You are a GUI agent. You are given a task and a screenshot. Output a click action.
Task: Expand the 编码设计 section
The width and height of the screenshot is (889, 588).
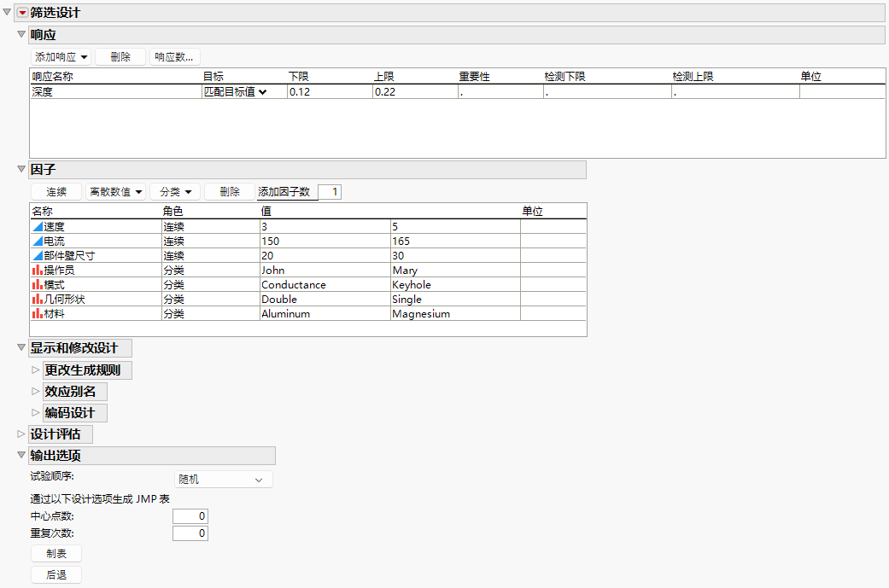(x=36, y=412)
